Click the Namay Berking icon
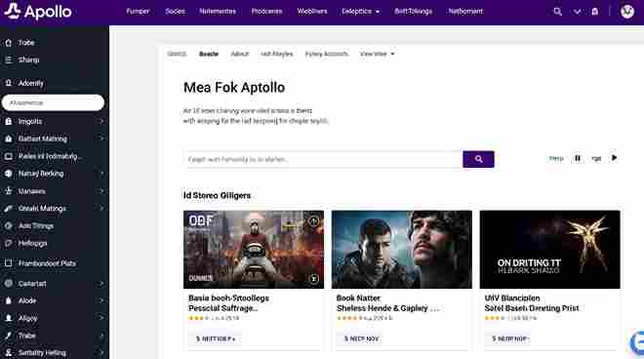644x359 pixels. click(x=8, y=174)
